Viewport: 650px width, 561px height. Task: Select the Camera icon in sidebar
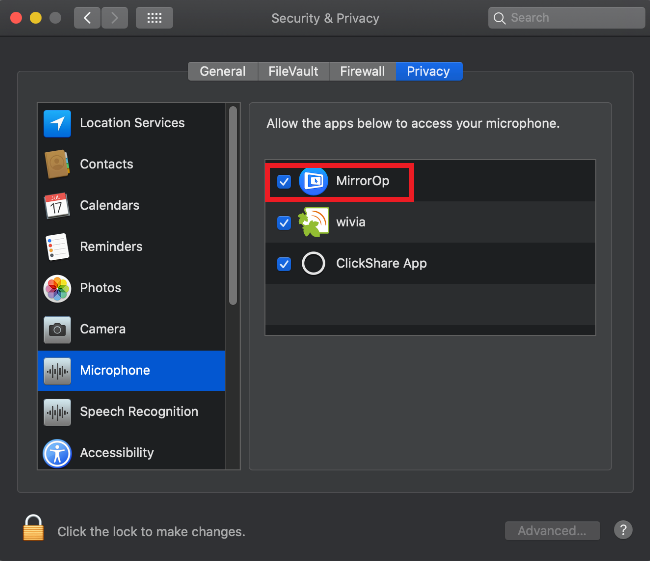pyautogui.click(x=57, y=329)
